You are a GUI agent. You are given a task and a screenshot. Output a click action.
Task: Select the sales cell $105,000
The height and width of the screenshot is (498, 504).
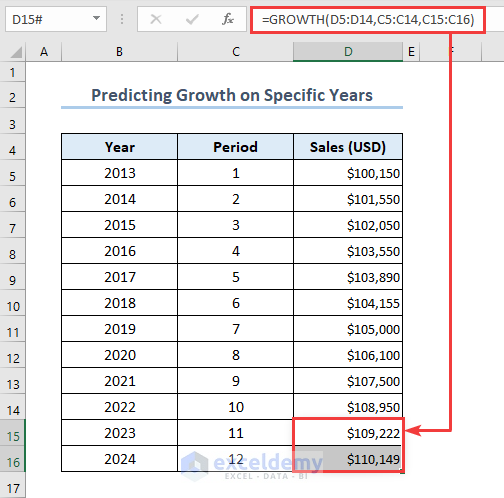pyautogui.click(x=348, y=329)
